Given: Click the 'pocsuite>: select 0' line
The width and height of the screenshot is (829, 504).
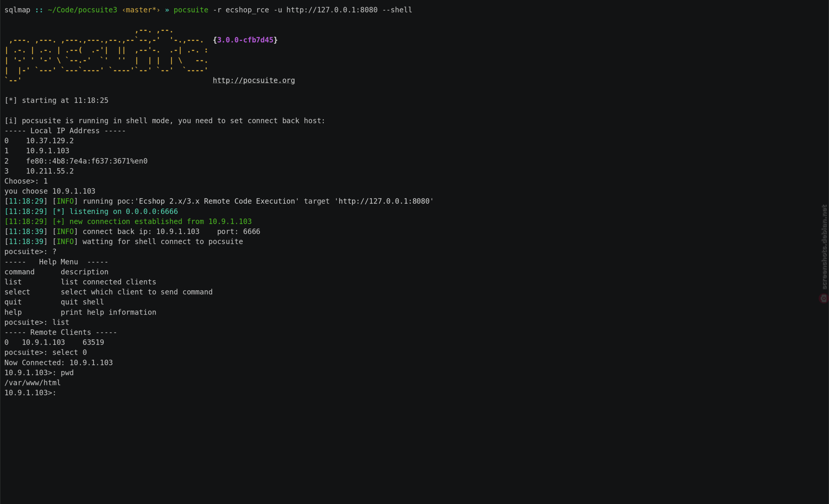Looking at the screenshot, I should click(46, 352).
